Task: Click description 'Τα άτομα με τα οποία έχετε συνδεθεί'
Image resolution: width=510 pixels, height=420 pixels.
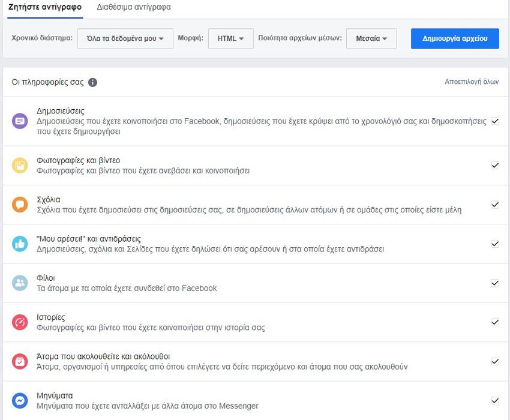Action: [127, 288]
